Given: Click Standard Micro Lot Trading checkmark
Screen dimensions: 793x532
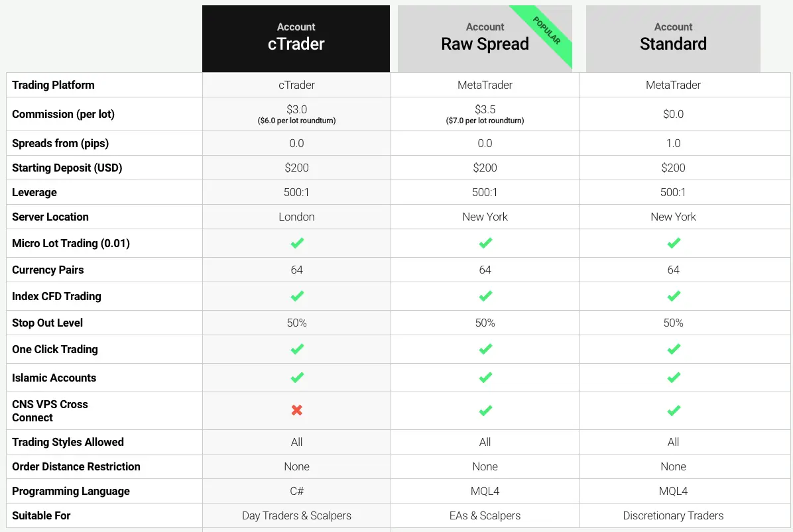Looking at the screenshot, I should pyautogui.click(x=673, y=243).
